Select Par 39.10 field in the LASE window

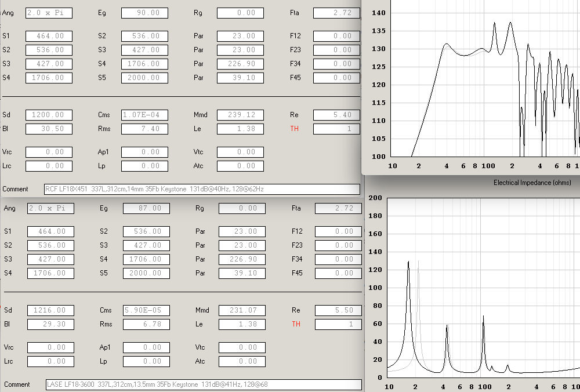(x=242, y=274)
